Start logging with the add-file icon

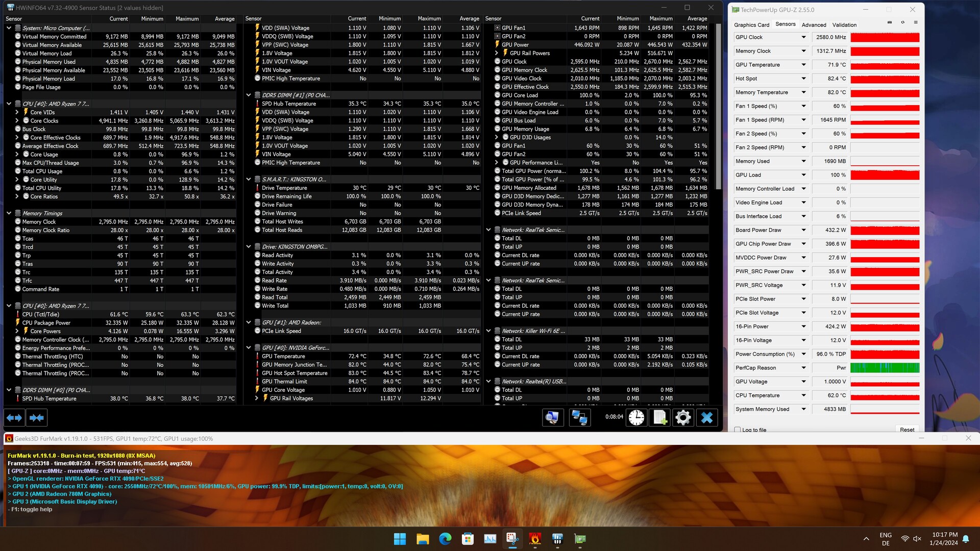pos(659,418)
